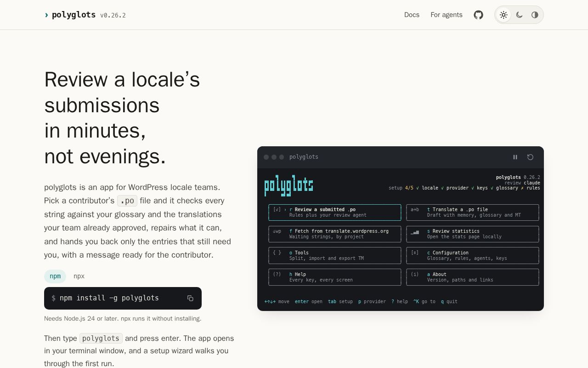588x368 pixels.
Task: Click the polyglots logo in header
Action: pyautogui.click(x=70, y=15)
